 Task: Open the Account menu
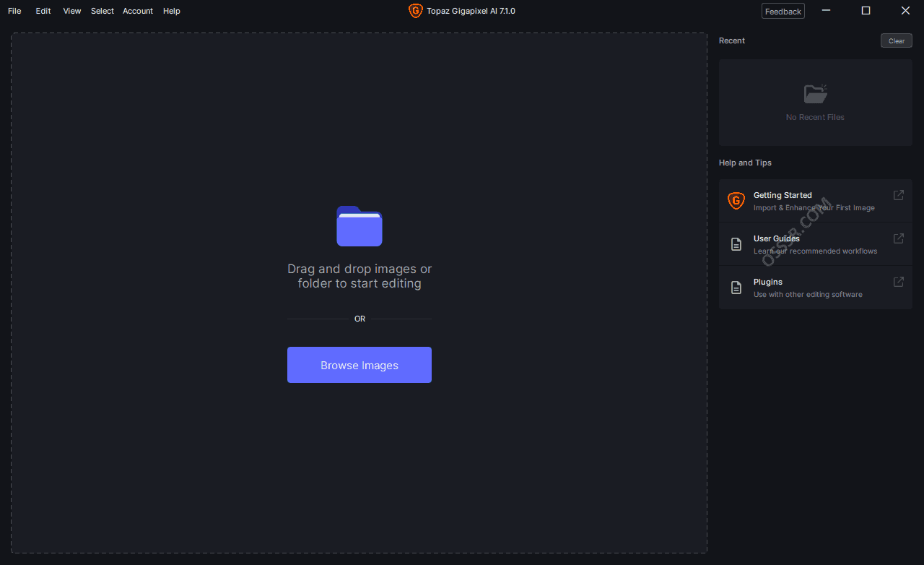pos(138,11)
